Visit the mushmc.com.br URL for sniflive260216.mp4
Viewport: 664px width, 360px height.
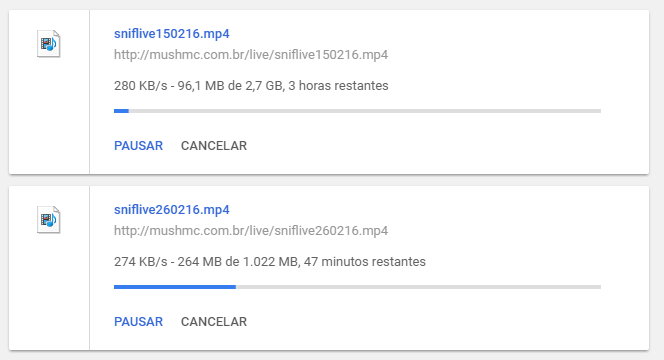(251, 231)
